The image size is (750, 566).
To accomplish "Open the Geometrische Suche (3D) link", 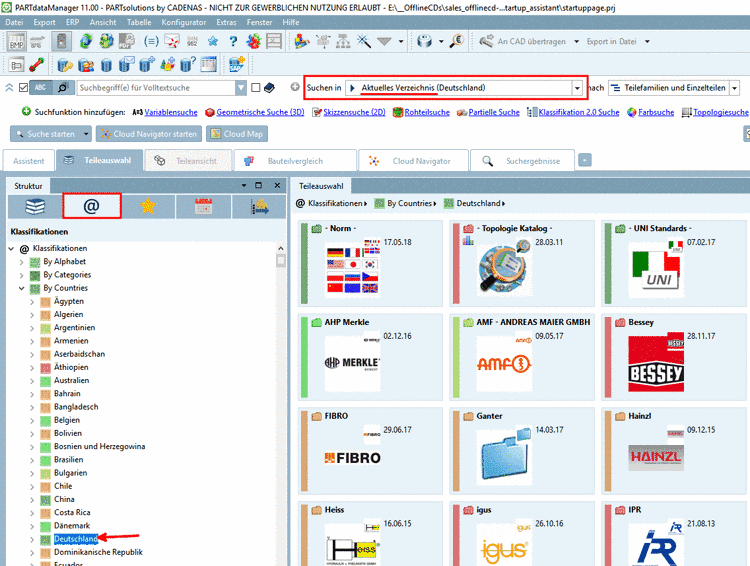I will (260, 112).
